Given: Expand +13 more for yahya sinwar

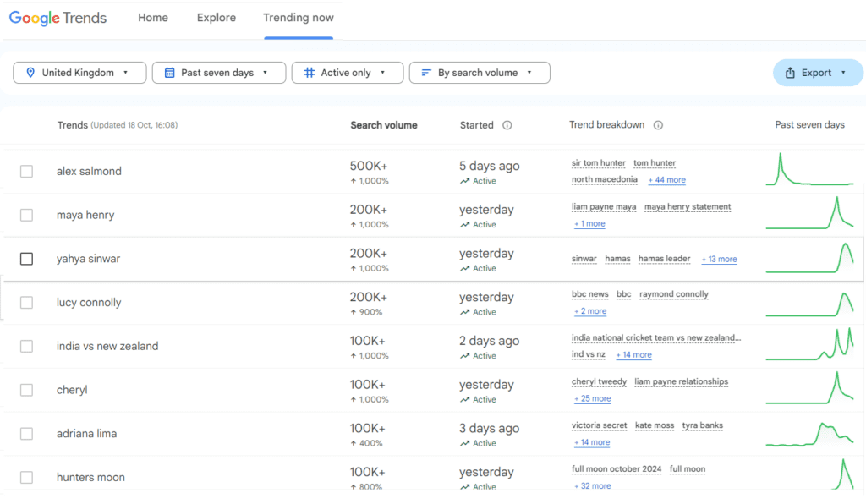Looking at the screenshot, I should (719, 259).
